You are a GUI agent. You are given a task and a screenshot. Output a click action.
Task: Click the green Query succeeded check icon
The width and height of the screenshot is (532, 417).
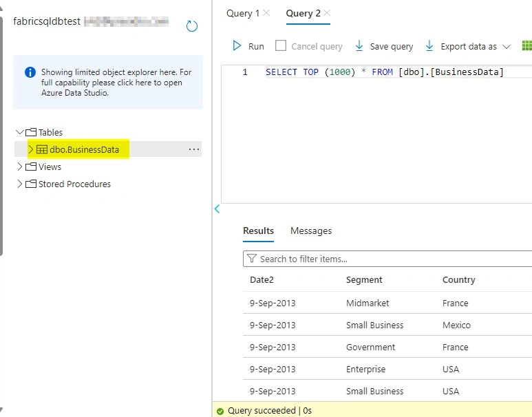[x=220, y=411]
